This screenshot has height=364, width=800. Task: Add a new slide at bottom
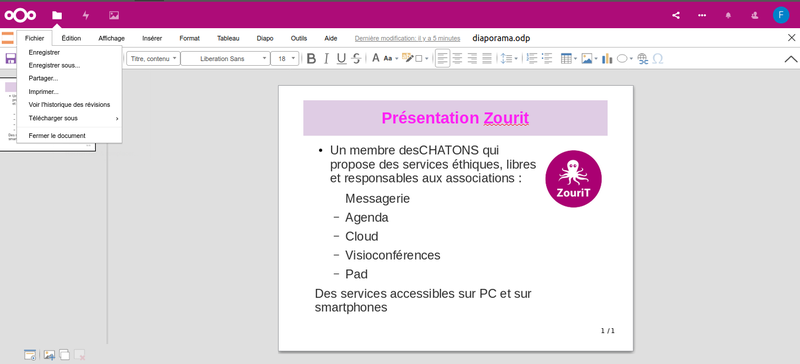(49, 355)
